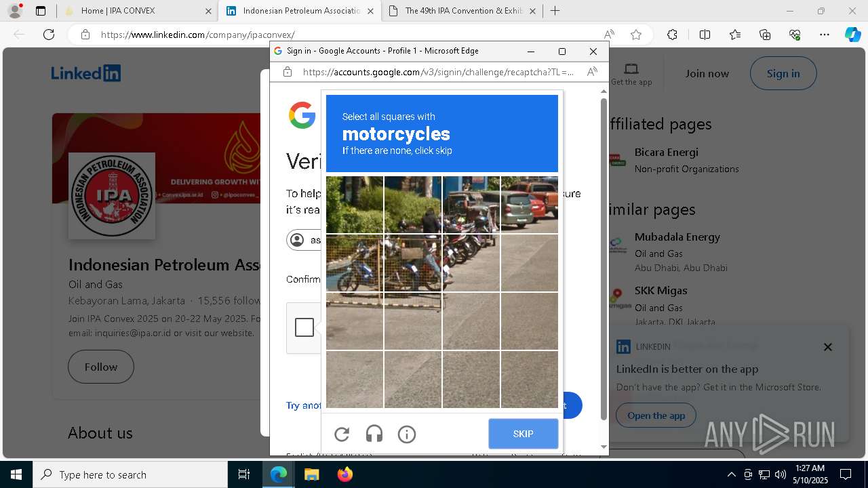868x488 pixels.
Task: Click Get the app on LinkedIn
Action: point(631,75)
